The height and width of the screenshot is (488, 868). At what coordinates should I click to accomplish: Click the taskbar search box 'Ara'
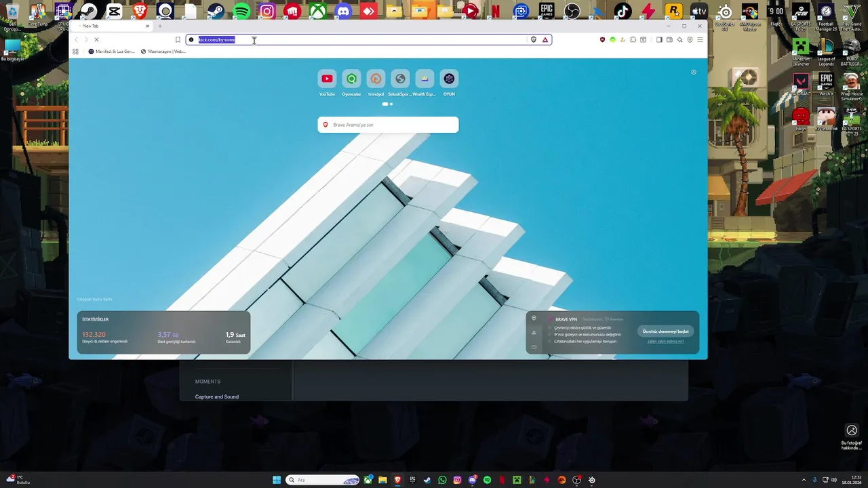pos(323,480)
